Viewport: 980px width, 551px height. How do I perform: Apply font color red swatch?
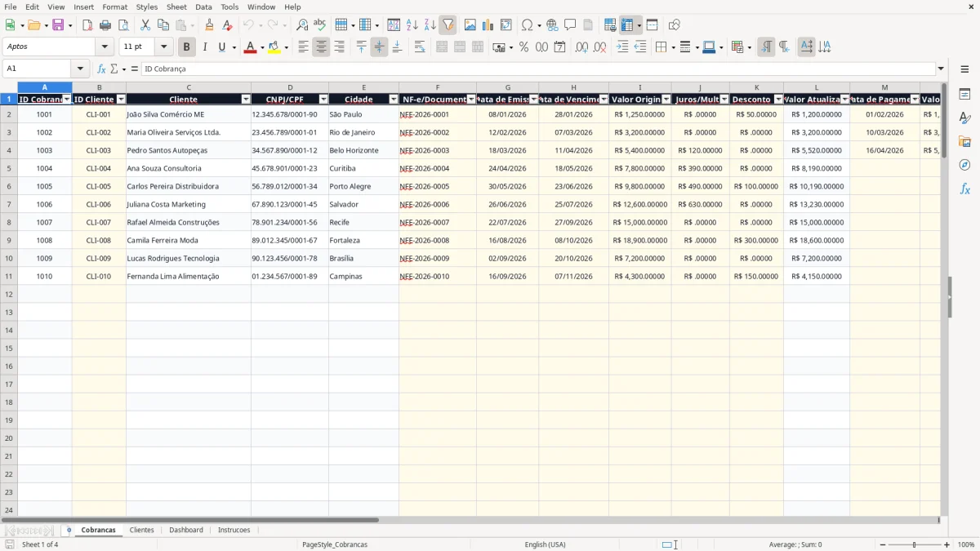250,47
